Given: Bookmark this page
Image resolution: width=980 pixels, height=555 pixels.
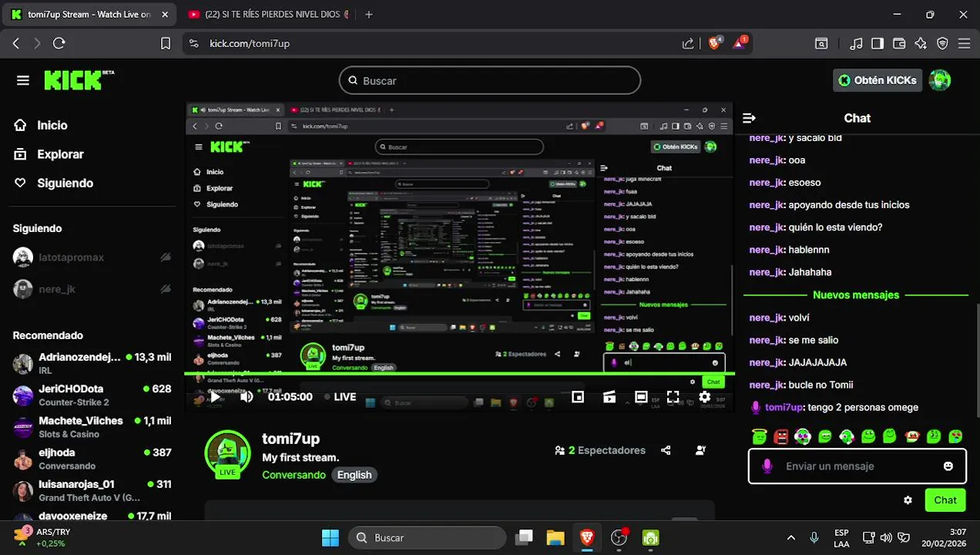Looking at the screenshot, I should click(x=166, y=44).
